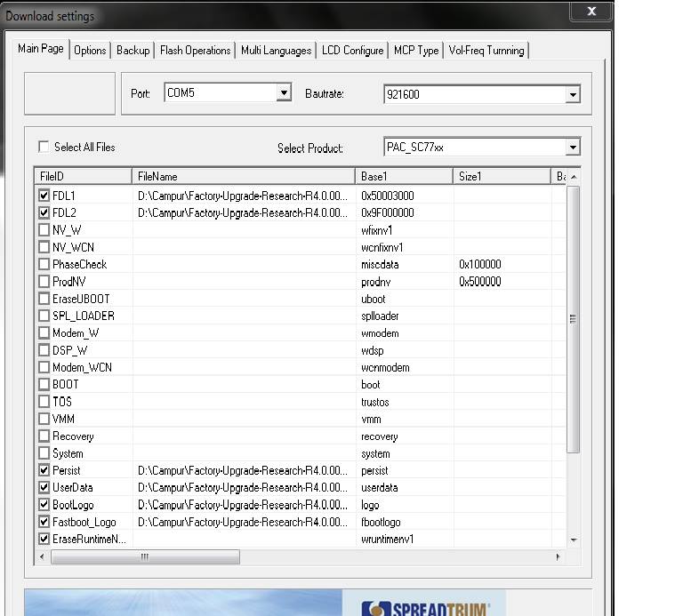Click the wcnmodem base cell
The image size is (683, 616).
click(x=385, y=368)
